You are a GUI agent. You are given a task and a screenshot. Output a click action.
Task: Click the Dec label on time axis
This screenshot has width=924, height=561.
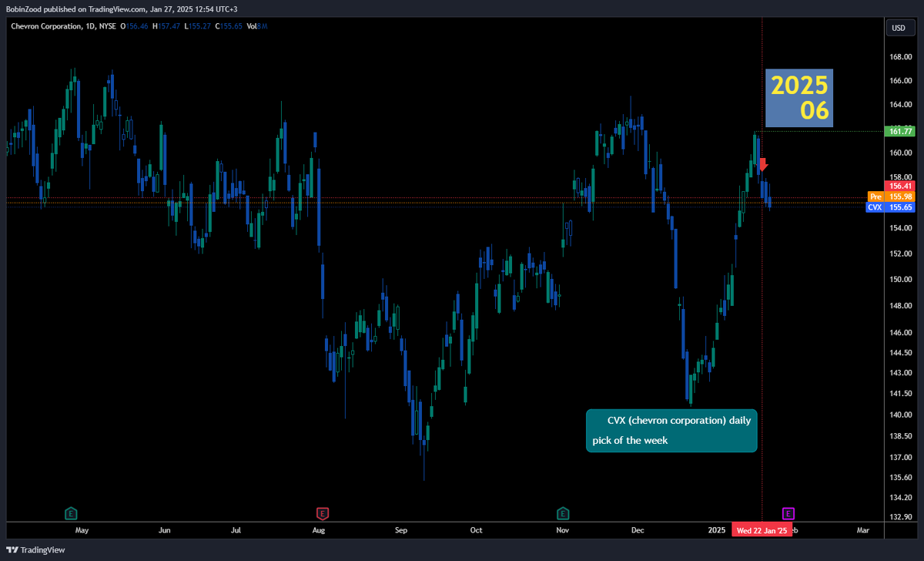click(637, 531)
